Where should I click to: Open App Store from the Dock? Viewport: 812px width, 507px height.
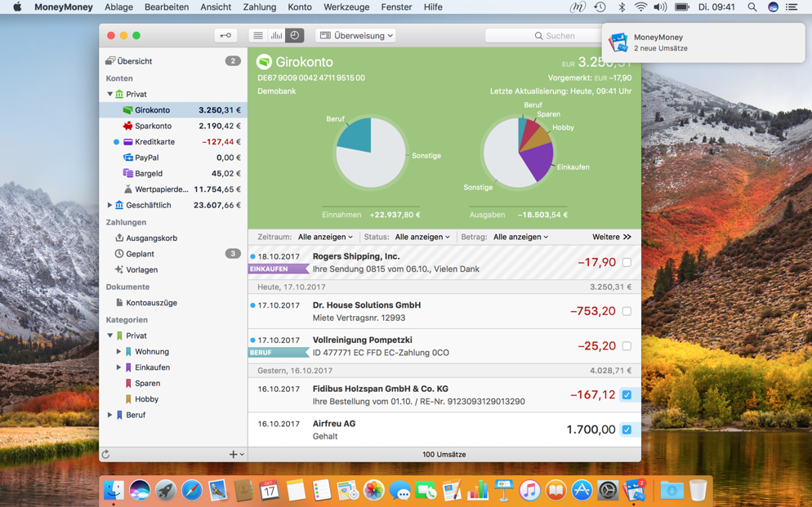pyautogui.click(x=582, y=490)
